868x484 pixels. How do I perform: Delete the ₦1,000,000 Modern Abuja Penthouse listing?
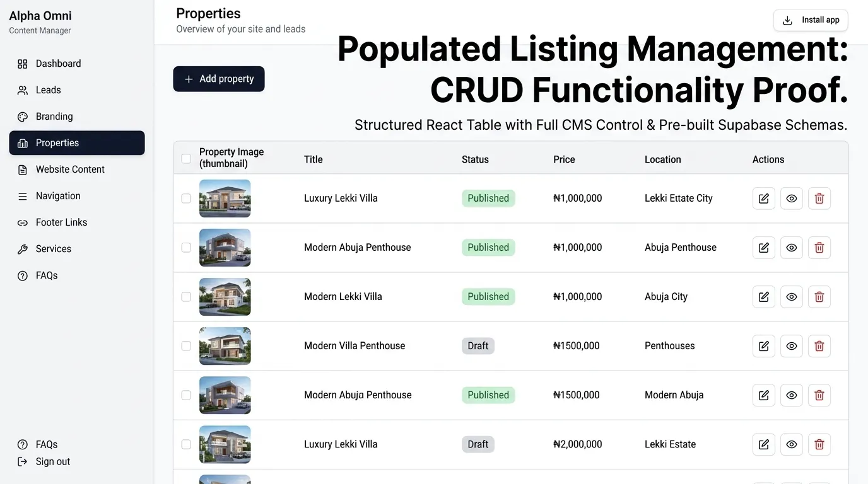pos(819,248)
